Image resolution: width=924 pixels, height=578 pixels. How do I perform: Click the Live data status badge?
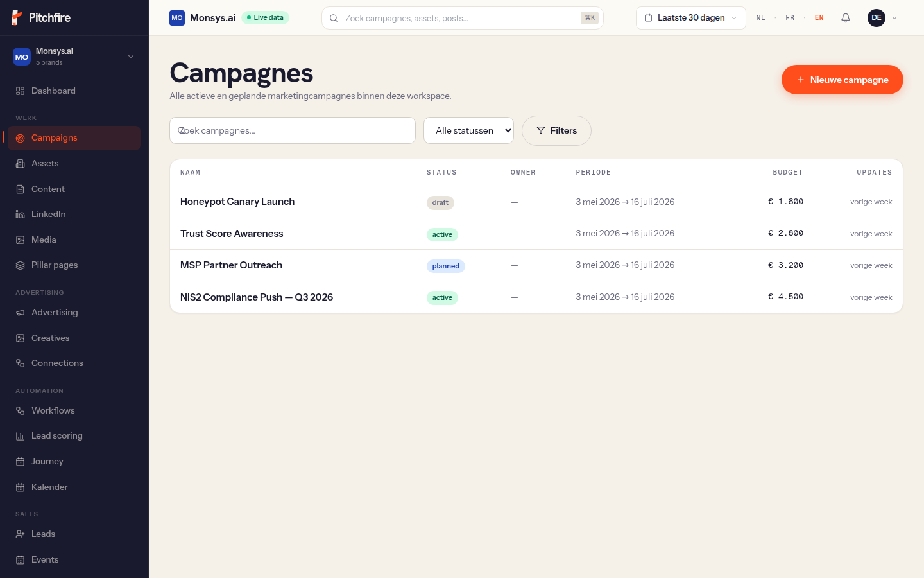[266, 18]
